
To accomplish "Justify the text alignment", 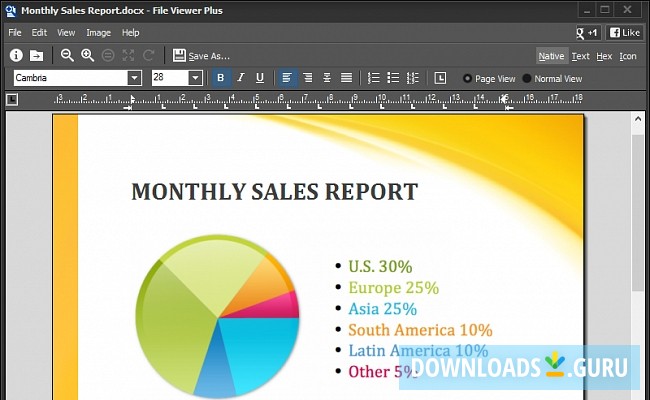I will point(346,78).
